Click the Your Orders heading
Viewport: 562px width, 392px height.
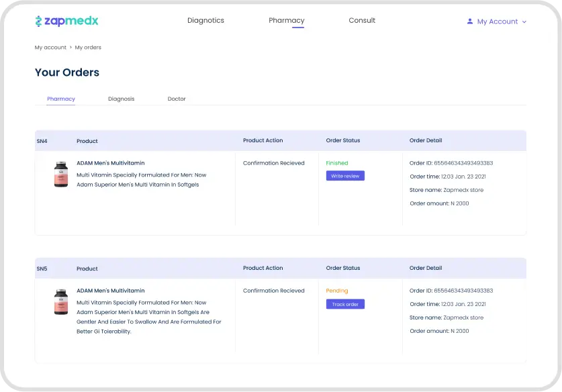click(67, 72)
